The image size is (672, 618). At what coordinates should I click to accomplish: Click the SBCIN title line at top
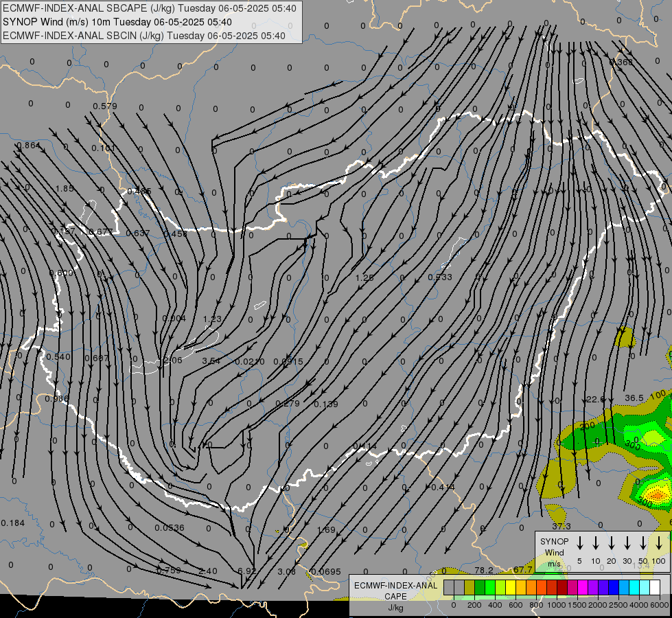coord(144,36)
